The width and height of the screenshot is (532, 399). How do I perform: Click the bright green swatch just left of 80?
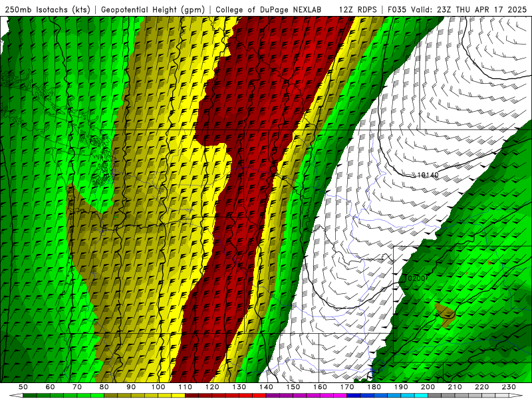point(97,395)
